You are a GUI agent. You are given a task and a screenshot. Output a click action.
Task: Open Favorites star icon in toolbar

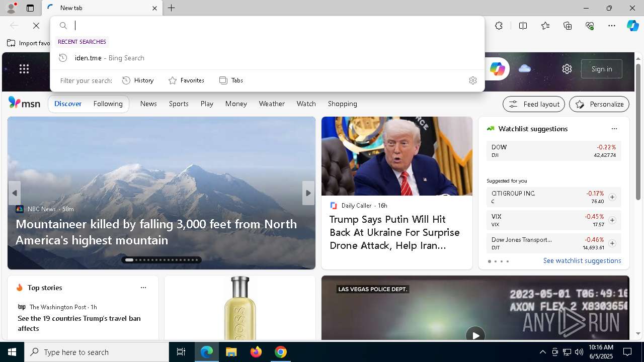click(545, 26)
